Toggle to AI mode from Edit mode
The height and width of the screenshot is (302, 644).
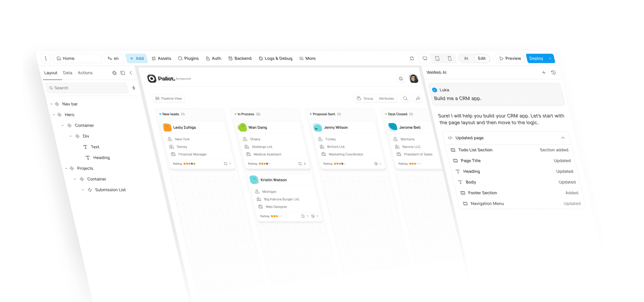(x=466, y=58)
